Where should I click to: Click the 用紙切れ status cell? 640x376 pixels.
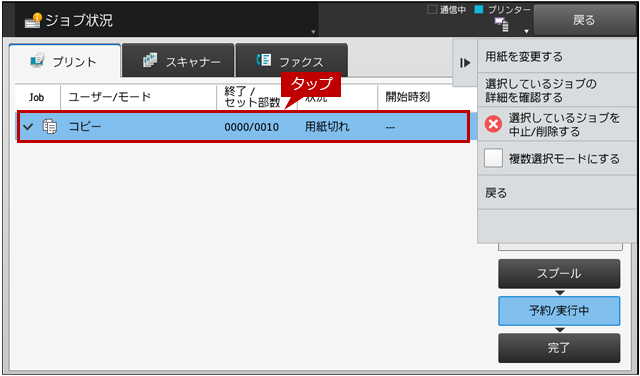(327, 127)
